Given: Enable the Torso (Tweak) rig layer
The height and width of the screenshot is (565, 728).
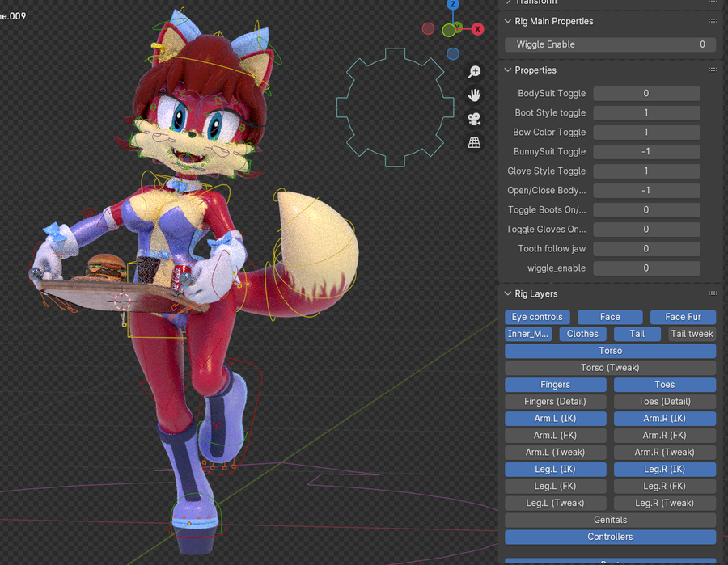Looking at the screenshot, I should 610,367.
